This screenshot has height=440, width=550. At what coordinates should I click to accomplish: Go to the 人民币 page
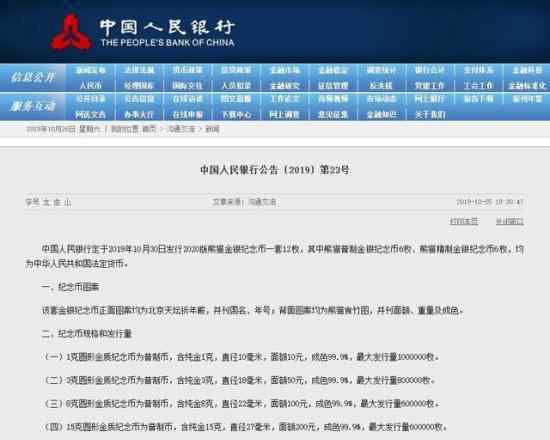(x=91, y=85)
